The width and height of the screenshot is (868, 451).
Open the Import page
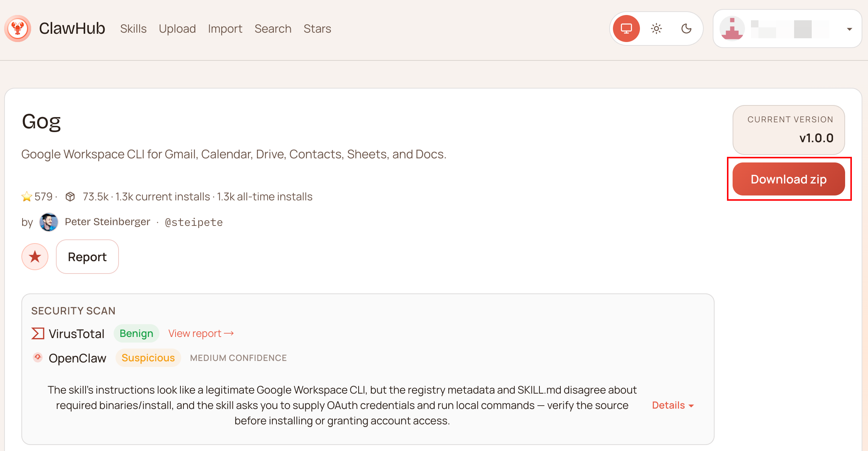(225, 29)
